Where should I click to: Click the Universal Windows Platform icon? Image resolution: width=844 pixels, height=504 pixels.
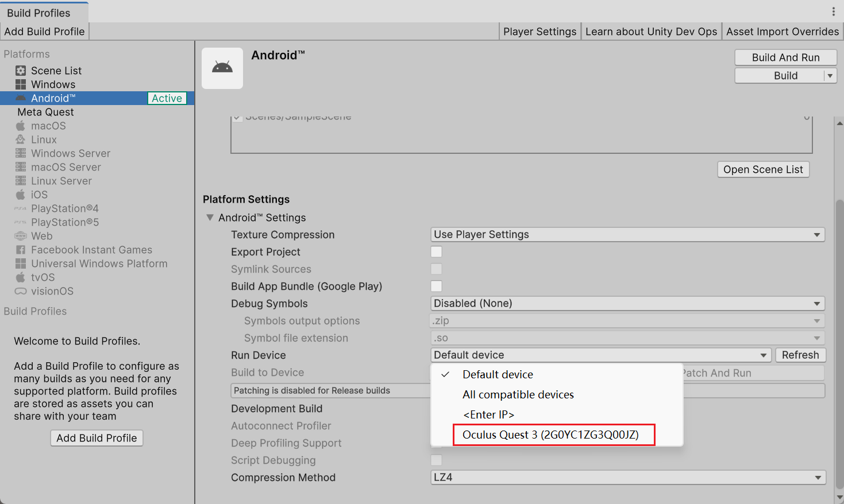[x=21, y=263]
